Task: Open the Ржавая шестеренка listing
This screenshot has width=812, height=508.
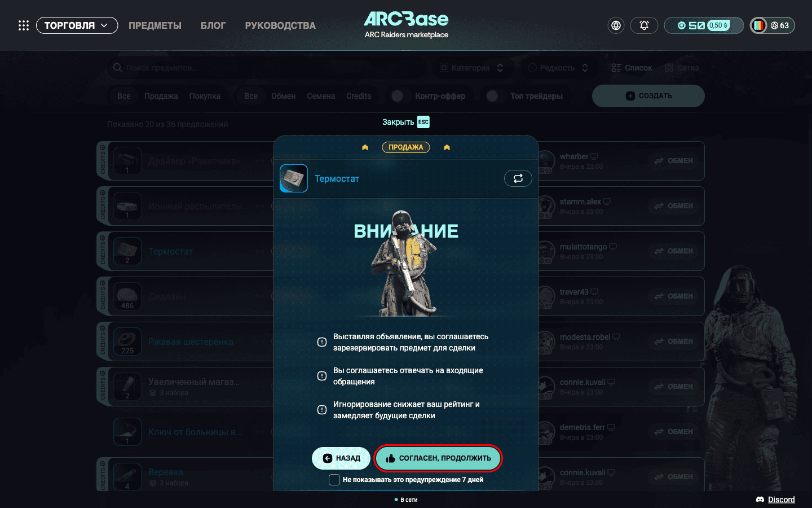Action: [x=191, y=341]
